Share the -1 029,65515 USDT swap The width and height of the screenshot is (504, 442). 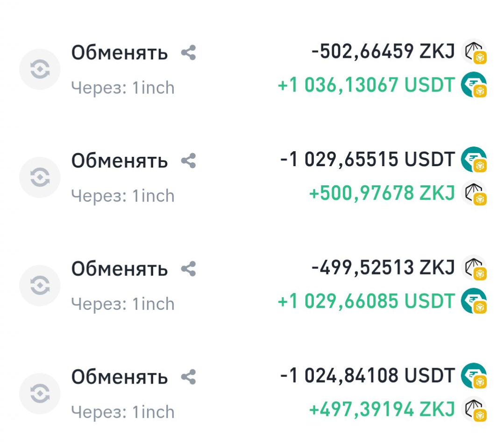(188, 161)
